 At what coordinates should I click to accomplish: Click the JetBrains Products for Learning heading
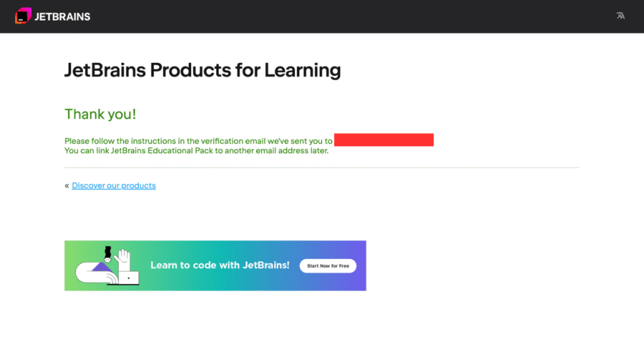203,70
